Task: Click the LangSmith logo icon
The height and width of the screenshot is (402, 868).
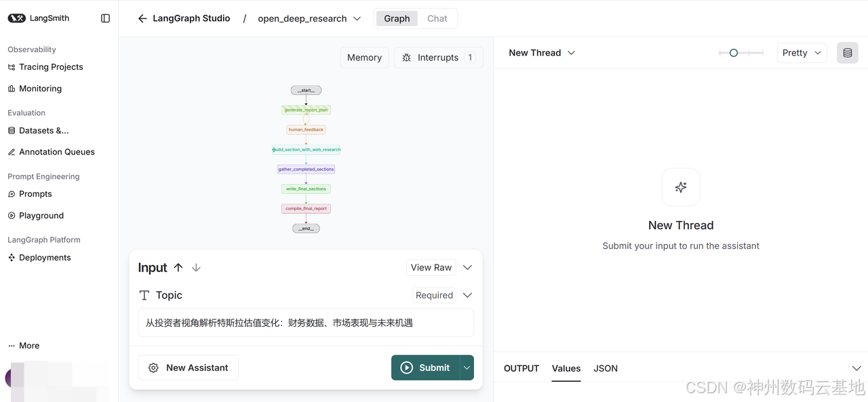Action: point(16,18)
